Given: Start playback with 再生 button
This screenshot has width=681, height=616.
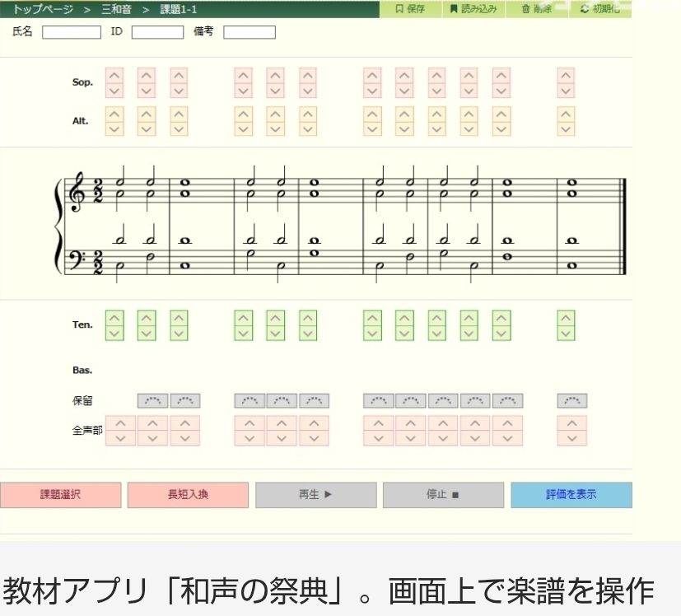Looking at the screenshot, I should pyautogui.click(x=315, y=495).
